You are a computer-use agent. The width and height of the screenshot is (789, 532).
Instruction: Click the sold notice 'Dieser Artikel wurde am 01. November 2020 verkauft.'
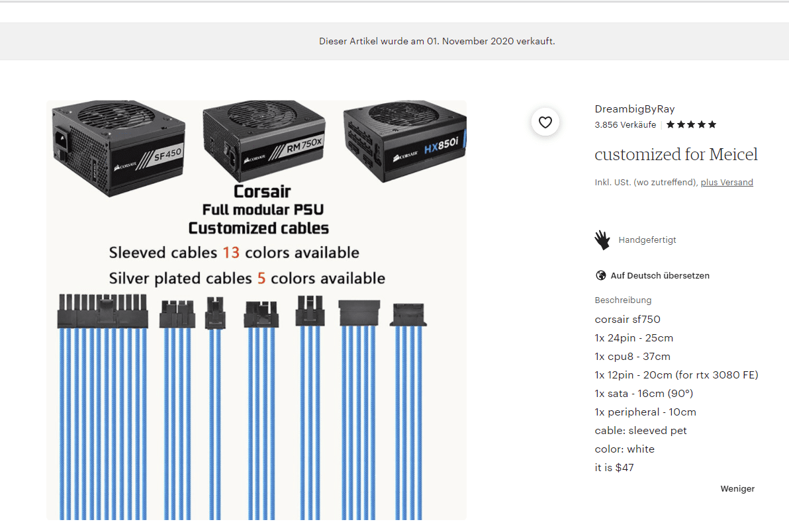click(437, 41)
